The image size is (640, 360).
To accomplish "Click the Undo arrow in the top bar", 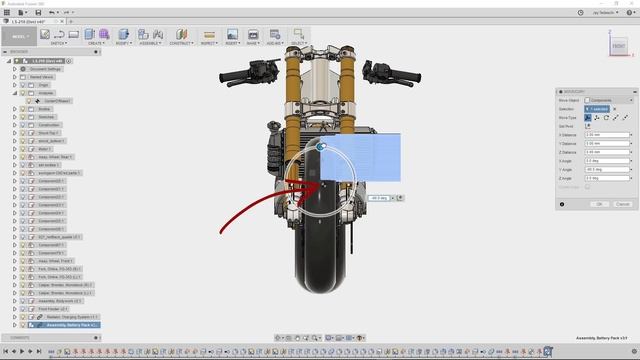I will pos(52,13).
